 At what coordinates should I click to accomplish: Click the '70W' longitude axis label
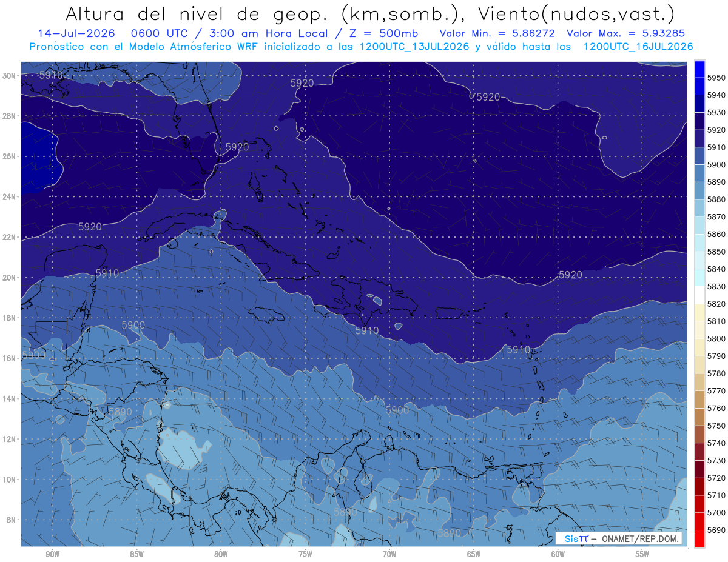click(389, 554)
